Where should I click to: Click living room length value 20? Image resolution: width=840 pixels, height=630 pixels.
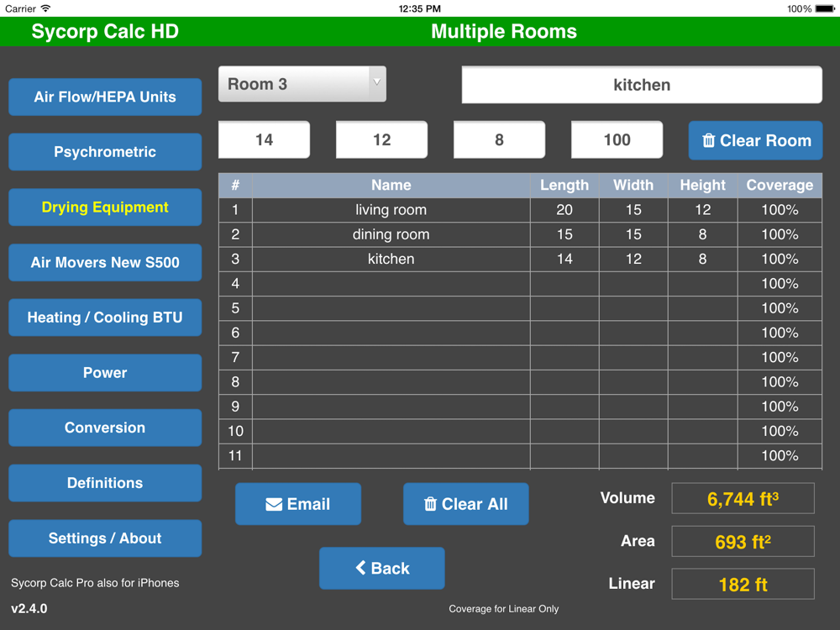point(564,210)
